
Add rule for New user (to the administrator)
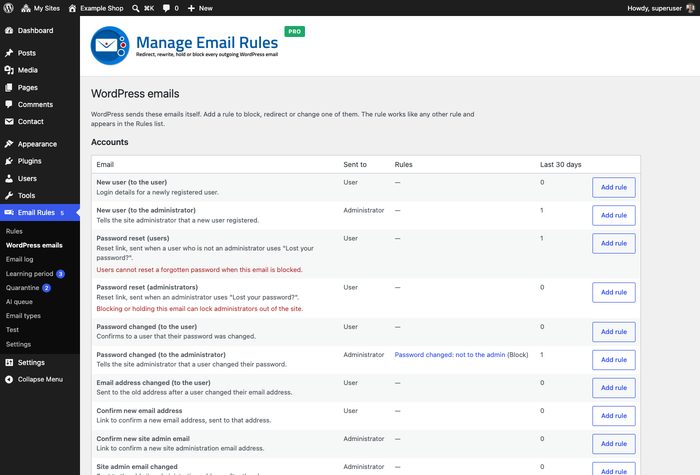[614, 216]
